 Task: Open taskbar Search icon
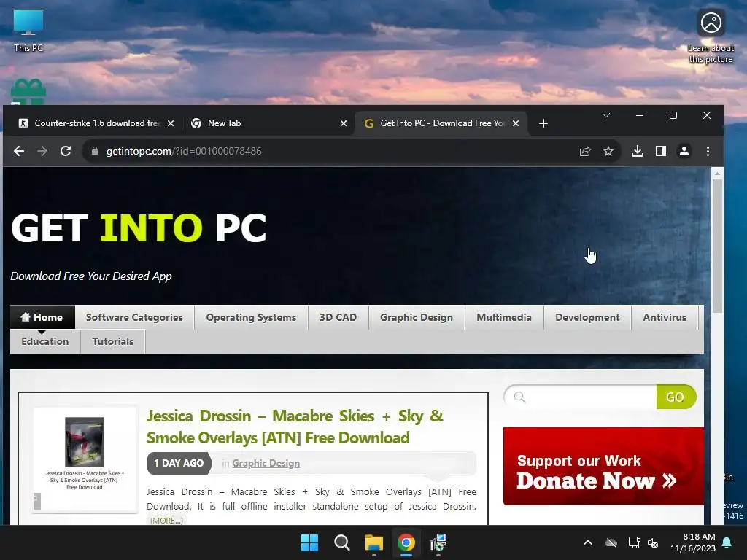point(341,542)
